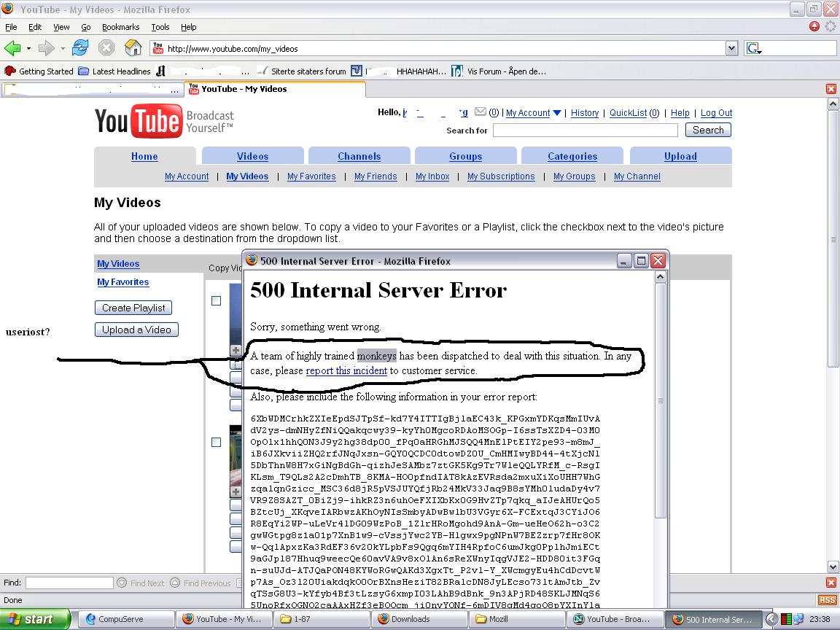This screenshot has height=630, width=840.
Task: Click the scrollbar thumb of the error popup
Action: coord(661,401)
